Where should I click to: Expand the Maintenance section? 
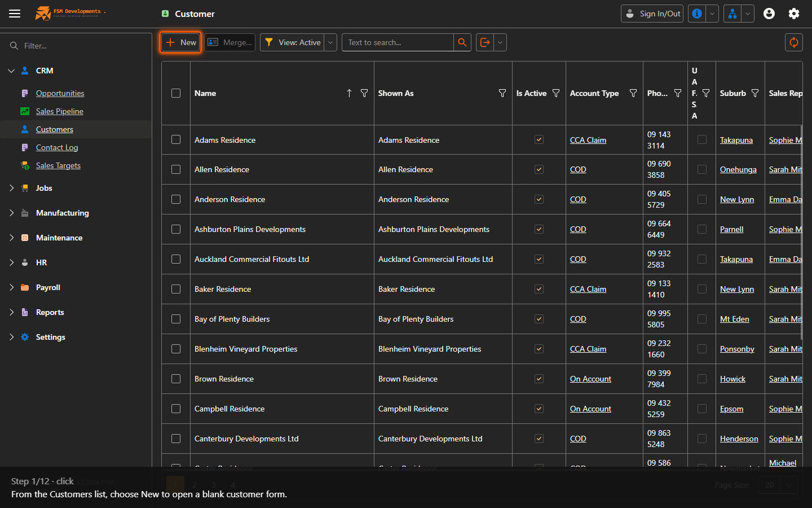click(11, 238)
